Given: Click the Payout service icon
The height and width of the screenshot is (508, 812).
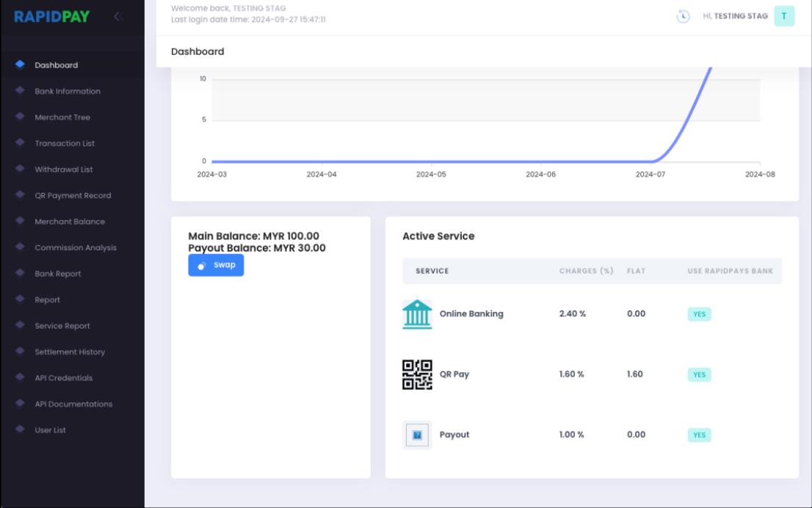Looking at the screenshot, I should 417,435.
